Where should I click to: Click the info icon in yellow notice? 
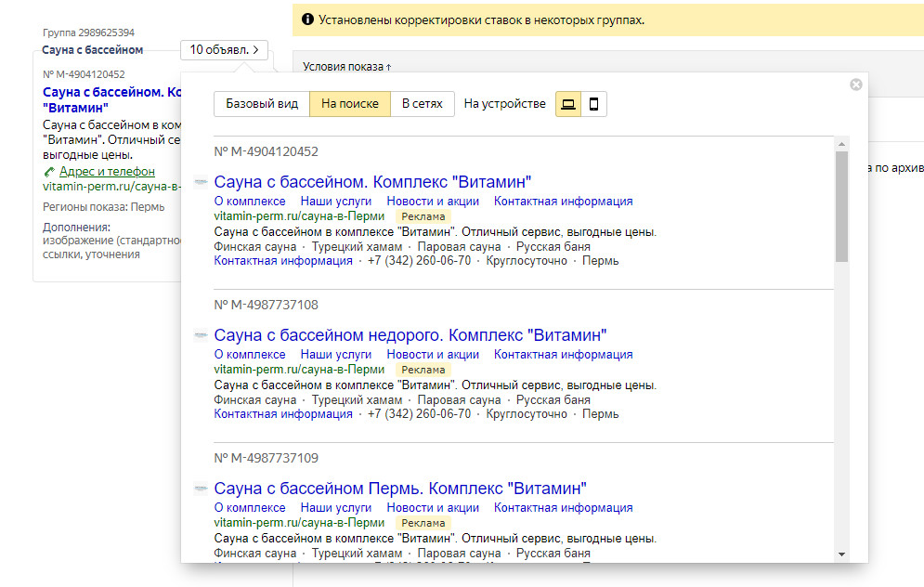point(306,20)
